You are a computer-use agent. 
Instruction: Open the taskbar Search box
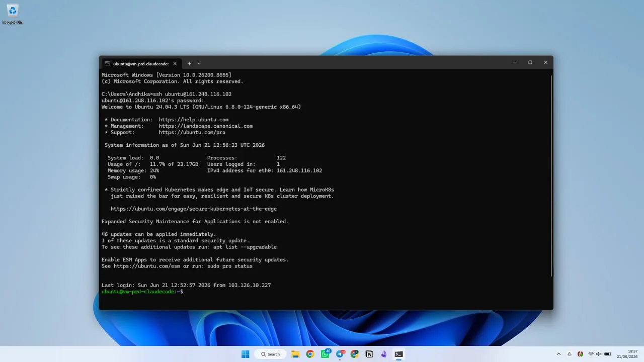tap(270, 354)
